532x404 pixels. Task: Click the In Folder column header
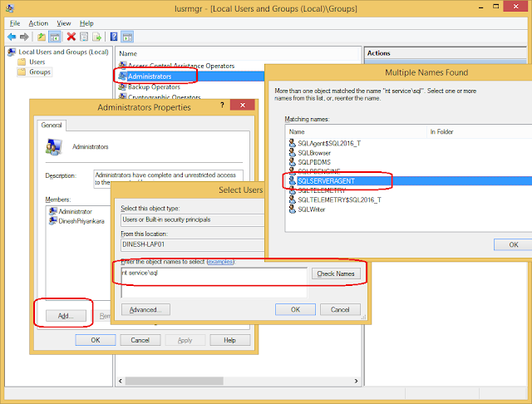pos(479,131)
